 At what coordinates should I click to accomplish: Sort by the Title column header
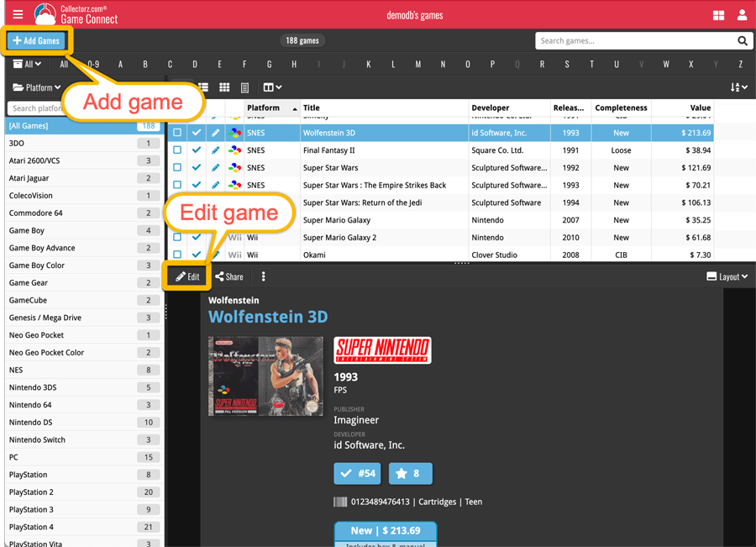tap(384, 108)
